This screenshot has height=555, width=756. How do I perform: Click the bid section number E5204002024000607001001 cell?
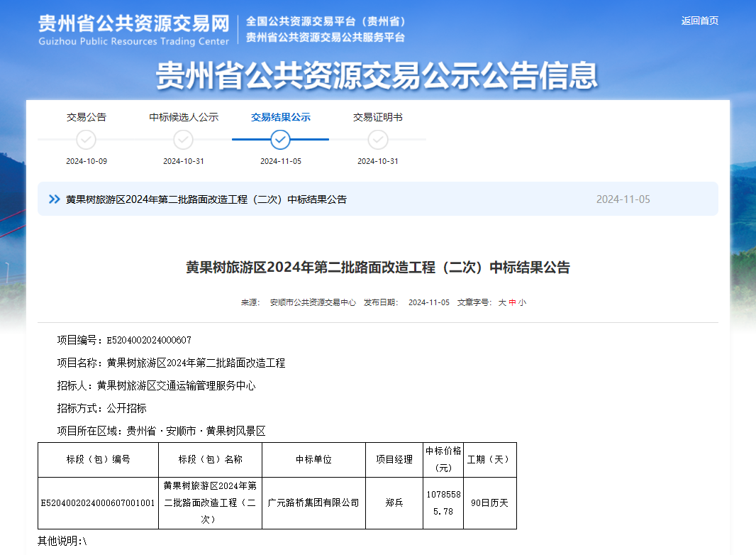pos(98,503)
